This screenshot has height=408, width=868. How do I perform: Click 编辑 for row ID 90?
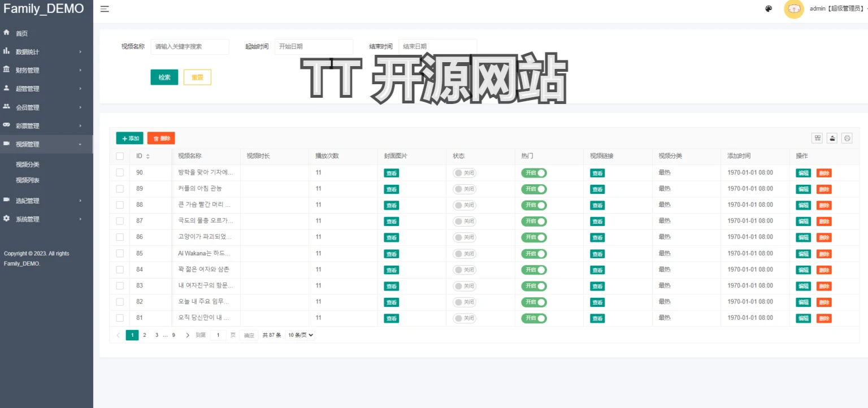pos(803,173)
